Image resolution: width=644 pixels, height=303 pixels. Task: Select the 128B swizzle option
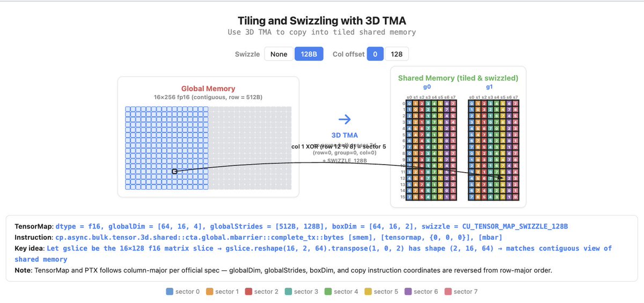click(309, 54)
